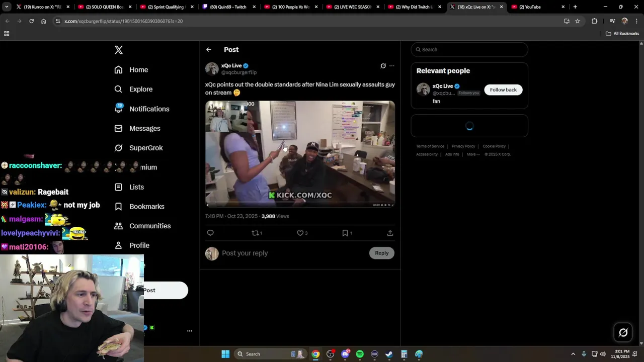644x362 pixels.
Task: Open SuperGrok in the sidebar
Action: pos(138,148)
